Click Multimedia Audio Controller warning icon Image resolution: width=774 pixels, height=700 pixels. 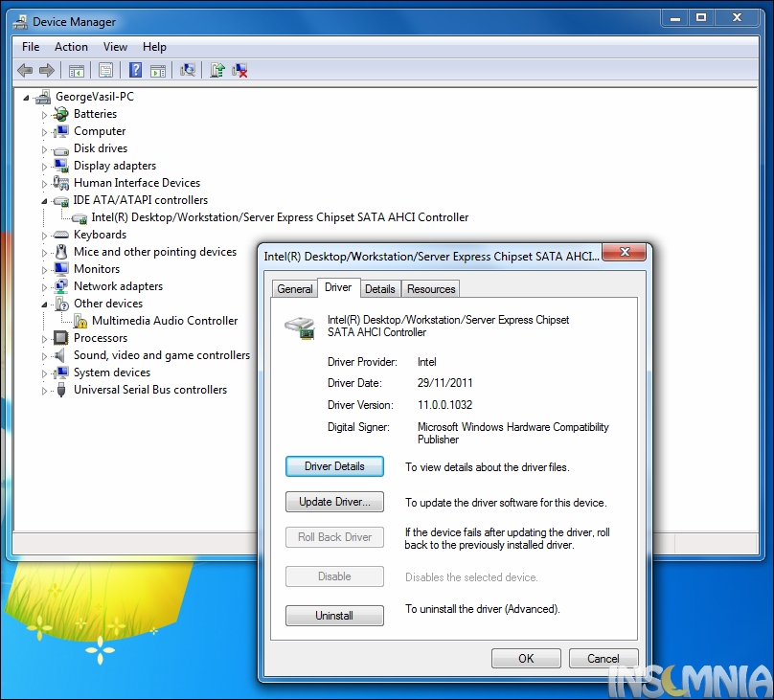pyautogui.click(x=80, y=321)
